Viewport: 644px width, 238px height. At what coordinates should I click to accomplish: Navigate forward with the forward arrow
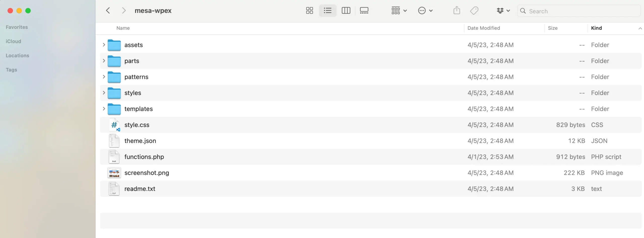tap(124, 10)
